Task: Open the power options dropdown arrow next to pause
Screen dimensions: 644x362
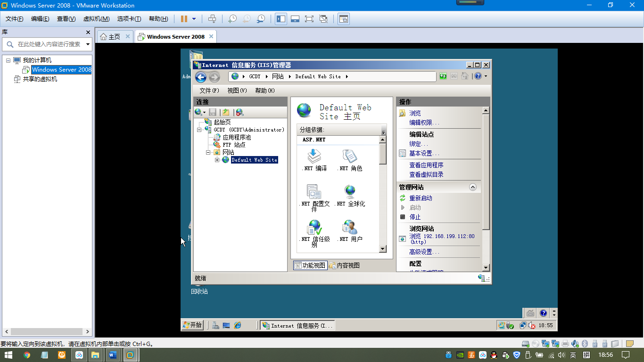Action: pos(194,19)
